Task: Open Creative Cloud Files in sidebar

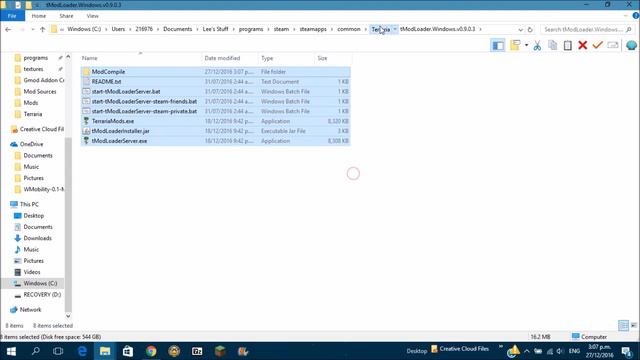Action: [42, 129]
